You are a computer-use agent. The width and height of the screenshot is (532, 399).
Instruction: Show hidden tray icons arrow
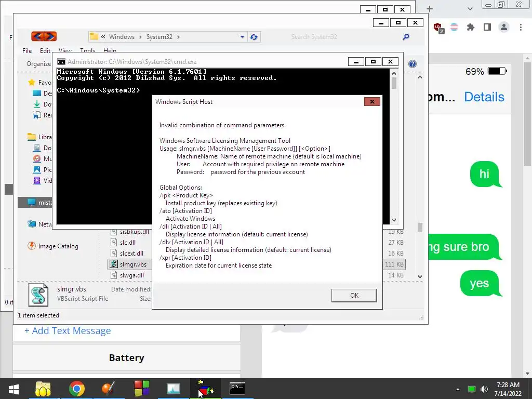coord(458,389)
